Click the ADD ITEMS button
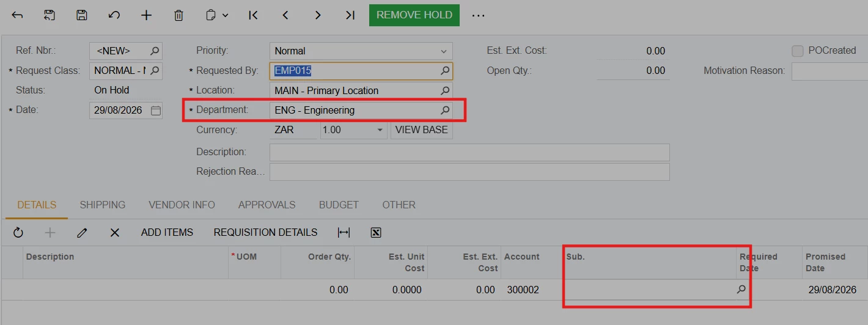Image resolution: width=868 pixels, height=325 pixels. pos(167,232)
